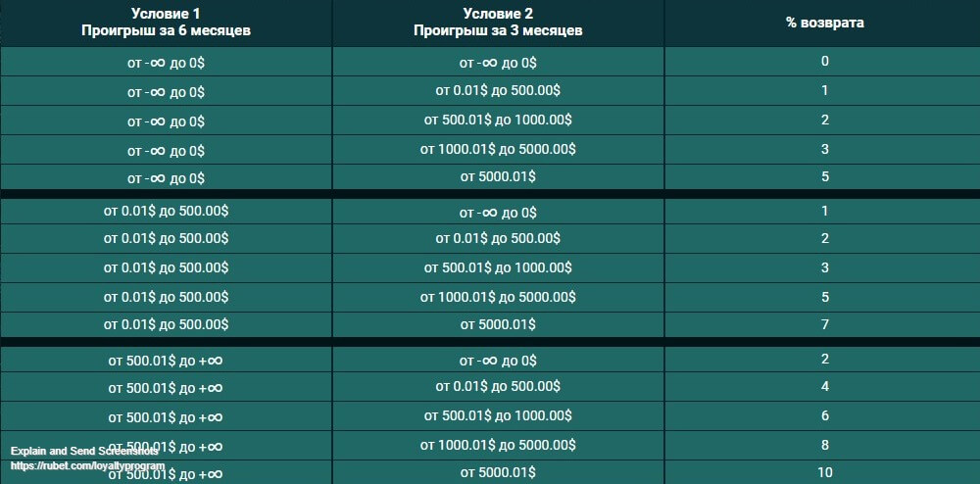Select 'от 1000.01$ до 5000.00$' in the 8 percent row
The image size is (980, 484).
pos(498,445)
